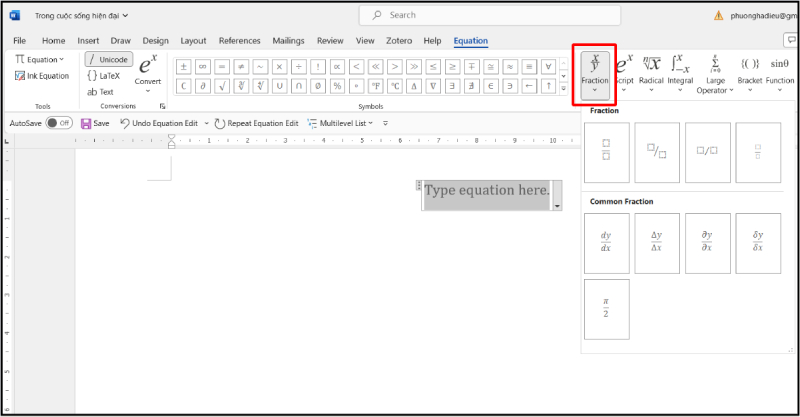
Task: Toggle the AutoSave switch
Action: pos(59,123)
